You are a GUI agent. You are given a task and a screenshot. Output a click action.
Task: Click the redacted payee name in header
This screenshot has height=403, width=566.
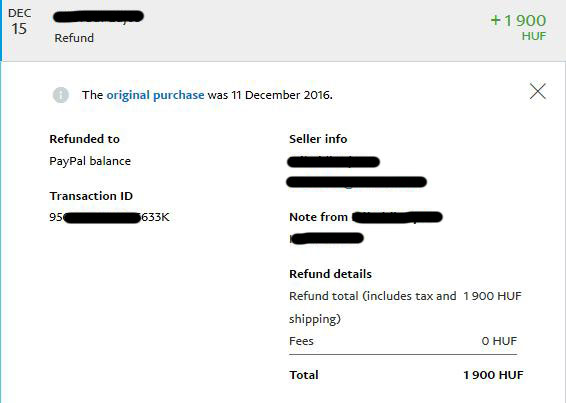(99, 17)
